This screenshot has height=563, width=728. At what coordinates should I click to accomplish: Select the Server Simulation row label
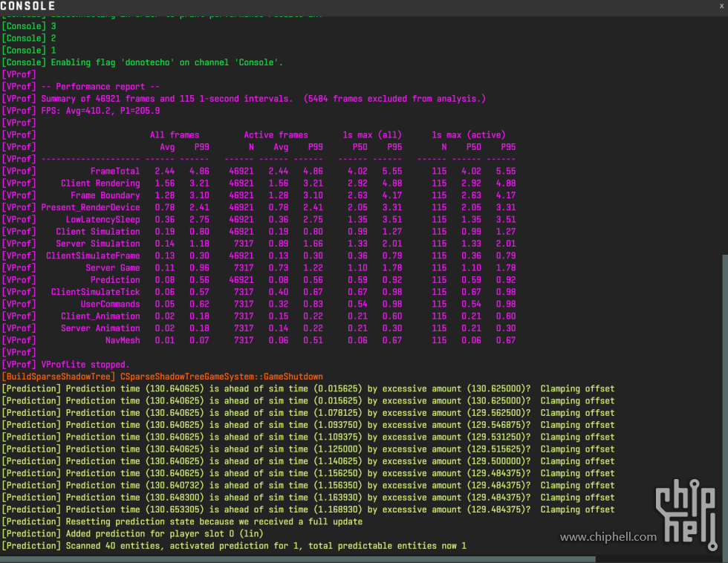98,243
